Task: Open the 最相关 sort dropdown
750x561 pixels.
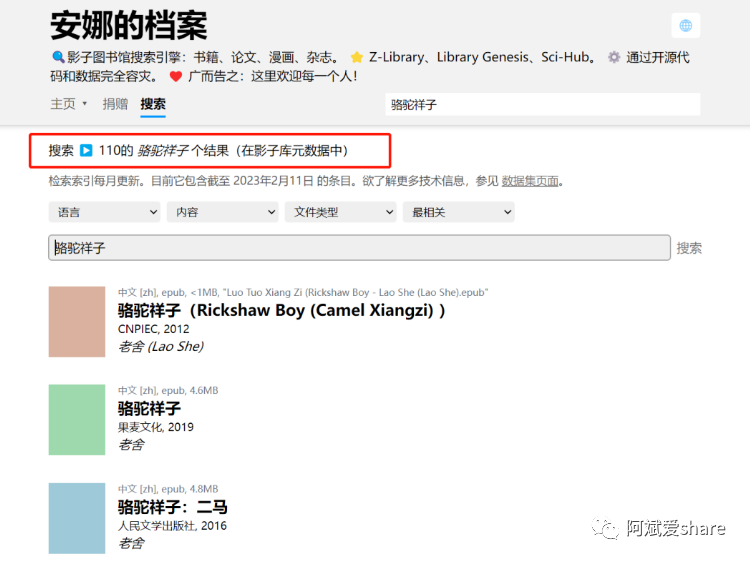Action: point(459,212)
